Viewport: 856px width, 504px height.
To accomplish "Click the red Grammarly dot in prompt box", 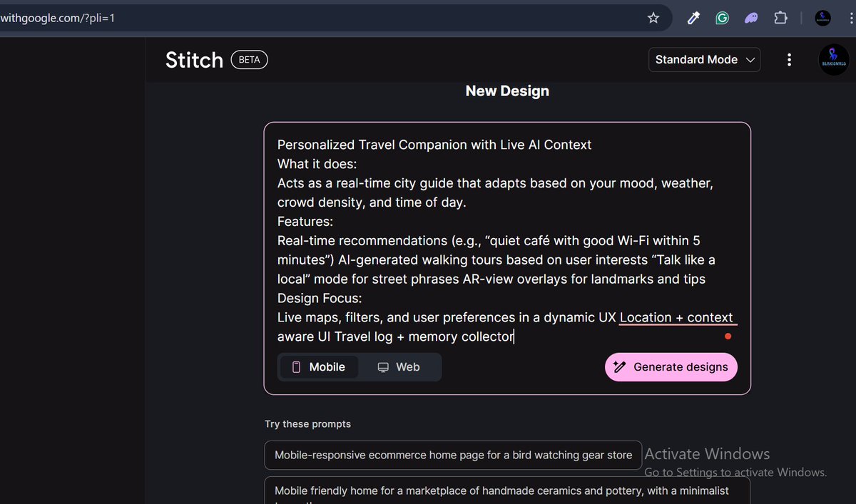I will (728, 336).
